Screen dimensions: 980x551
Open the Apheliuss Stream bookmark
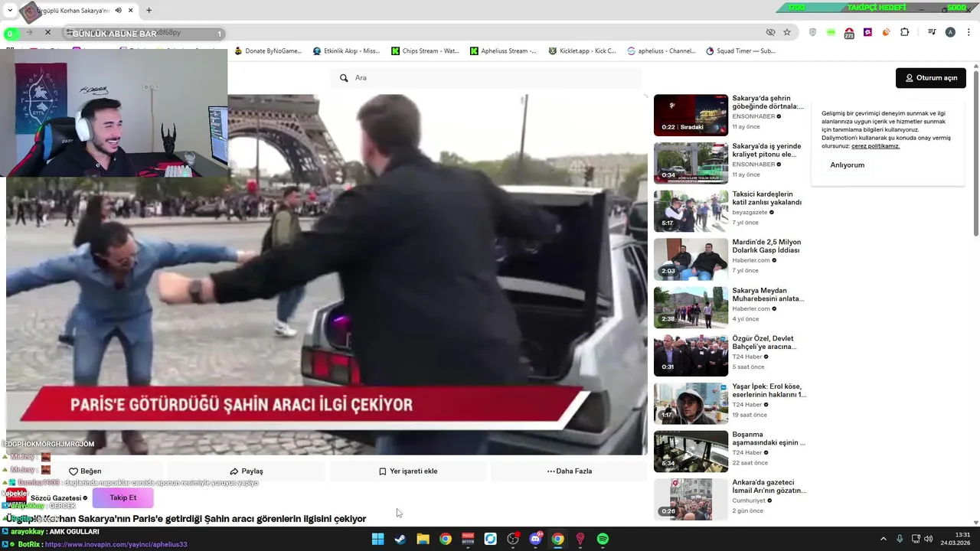point(503,51)
